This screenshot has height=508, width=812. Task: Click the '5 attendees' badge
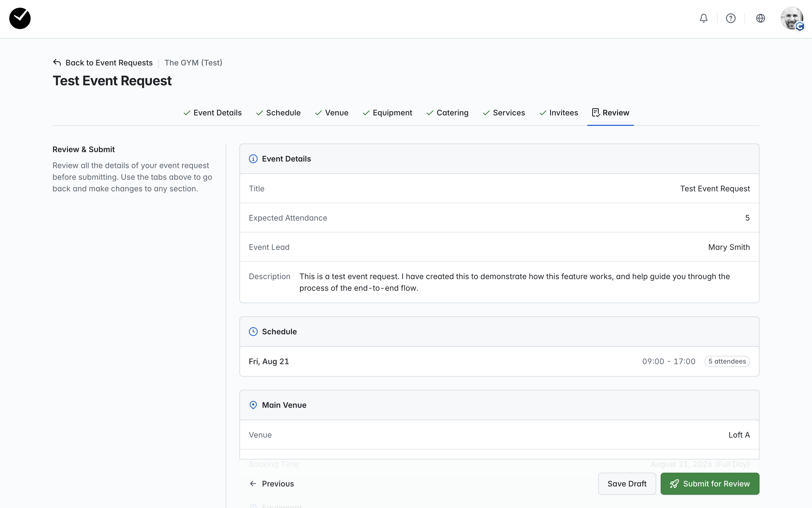pos(727,361)
